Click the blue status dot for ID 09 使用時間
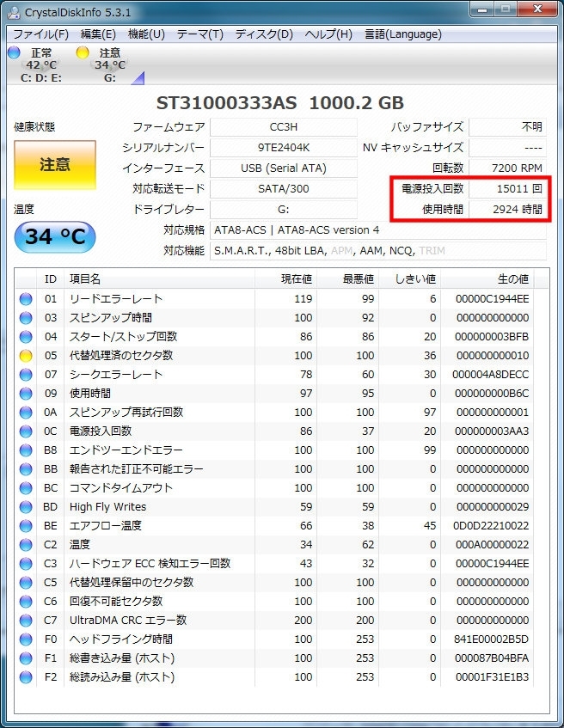 click(26, 394)
